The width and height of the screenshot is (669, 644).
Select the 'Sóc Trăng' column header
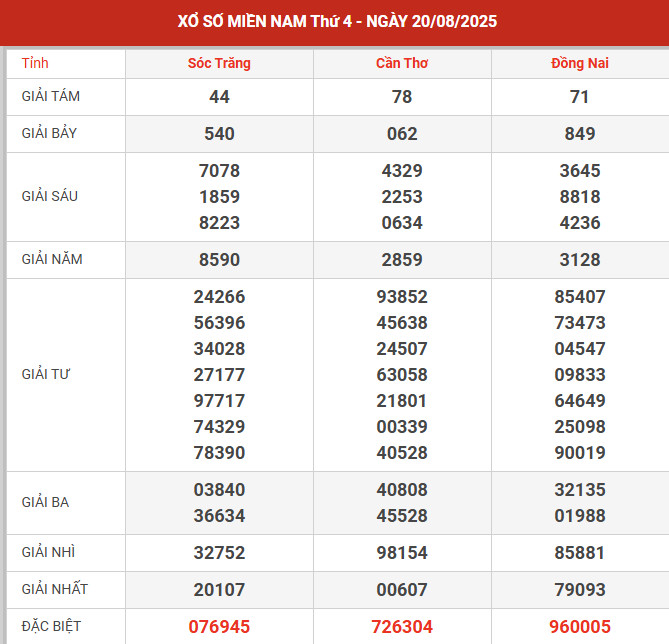pos(219,63)
